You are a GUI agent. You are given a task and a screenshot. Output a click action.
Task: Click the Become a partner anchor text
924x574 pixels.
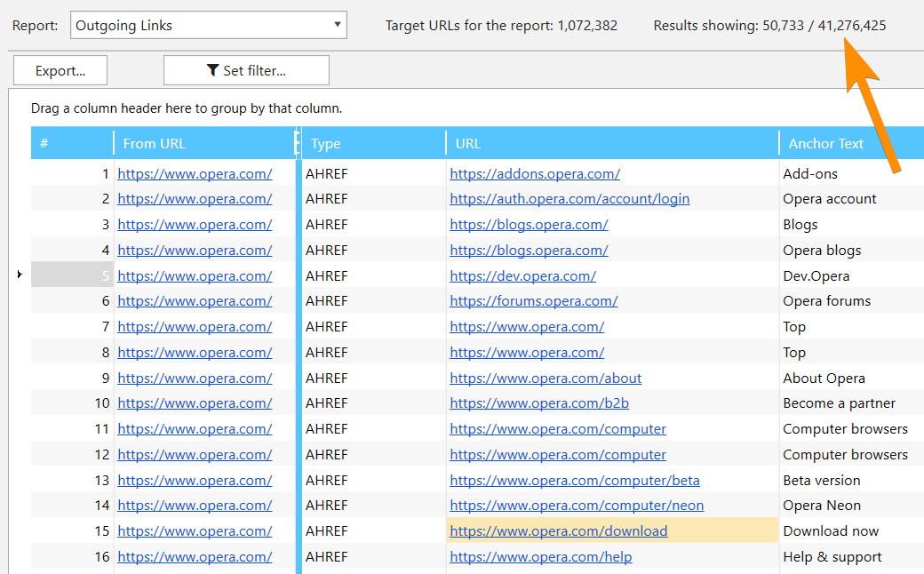coord(839,403)
